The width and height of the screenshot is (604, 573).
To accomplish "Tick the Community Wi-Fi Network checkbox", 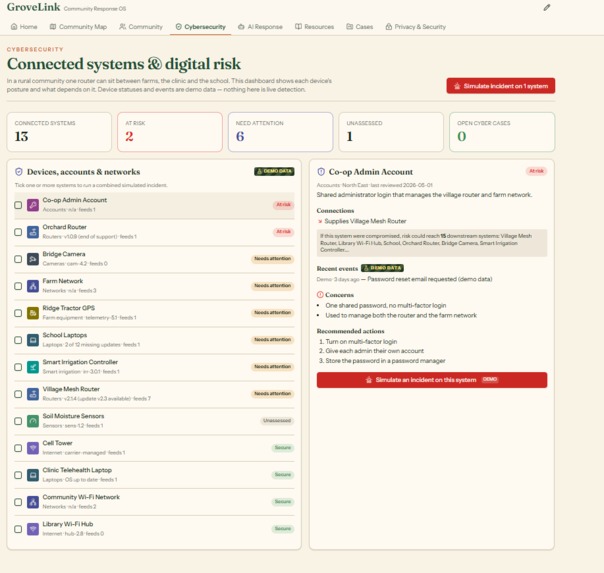I will click(x=18, y=502).
